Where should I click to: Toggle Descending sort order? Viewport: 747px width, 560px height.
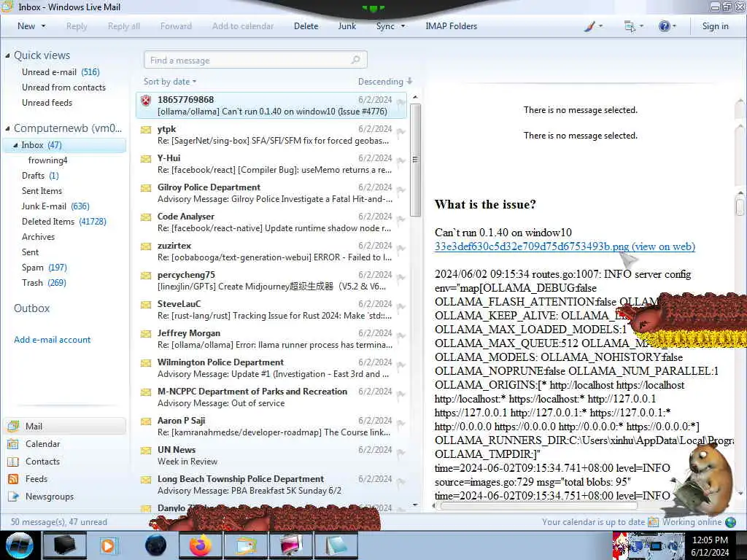tap(385, 82)
